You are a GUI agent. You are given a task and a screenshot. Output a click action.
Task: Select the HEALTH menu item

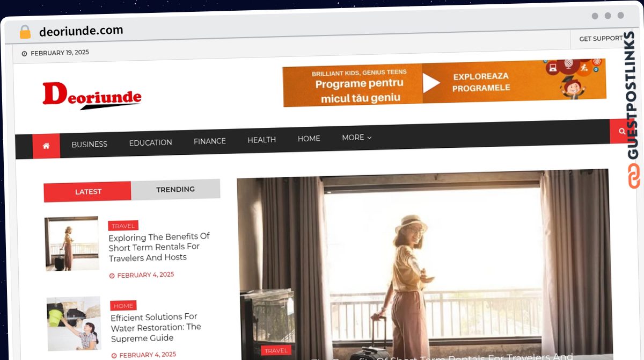[261, 140]
